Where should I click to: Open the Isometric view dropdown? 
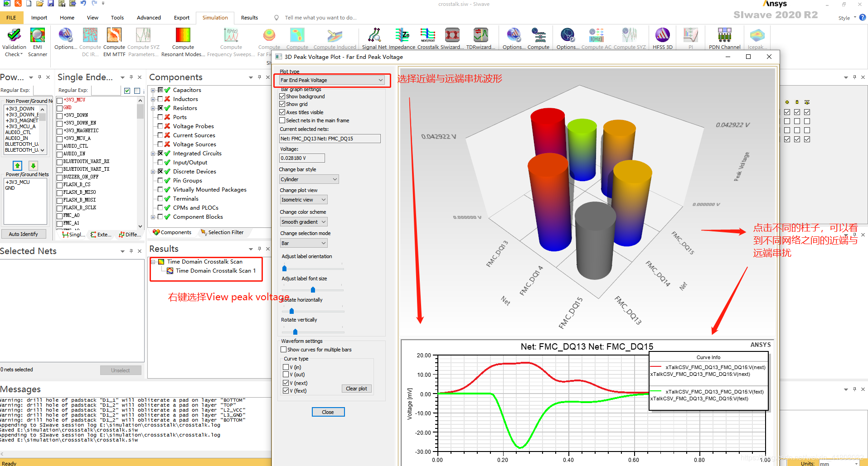304,200
